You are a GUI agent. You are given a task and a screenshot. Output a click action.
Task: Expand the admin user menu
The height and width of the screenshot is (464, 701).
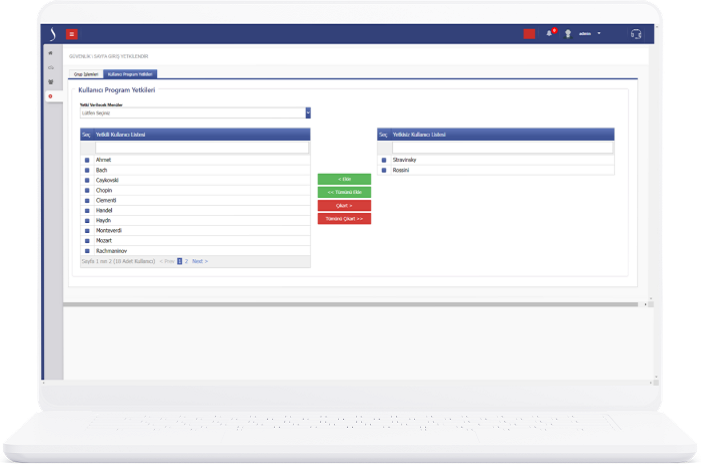pyautogui.click(x=589, y=34)
